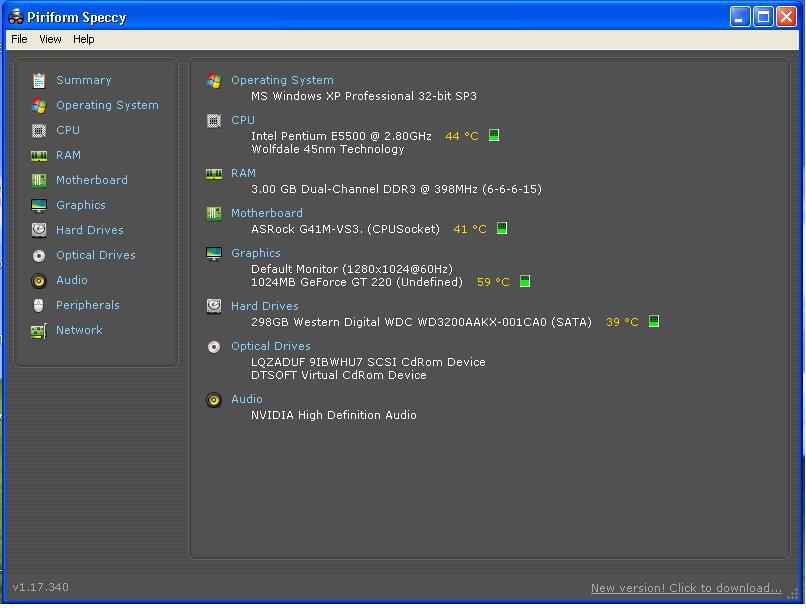Click the Audio speaker icon in sidebar
This screenshot has width=806, height=610.
[39, 281]
